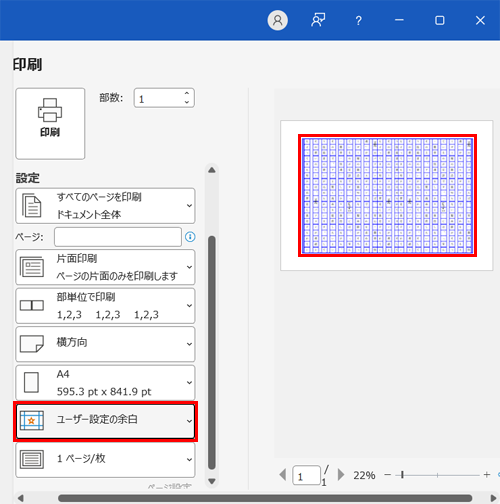Click the zoom in plus icon
The height and width of the screenshot is (504, 500).
pyautogui.click(x=487, y=475)
